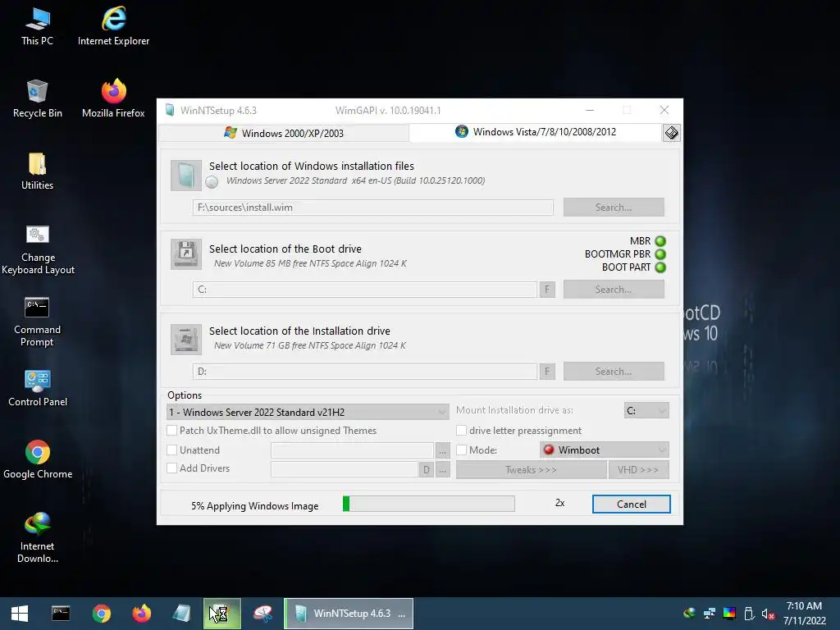
Task: Expand the Wimboot mode dropdown
Action: 605,450
